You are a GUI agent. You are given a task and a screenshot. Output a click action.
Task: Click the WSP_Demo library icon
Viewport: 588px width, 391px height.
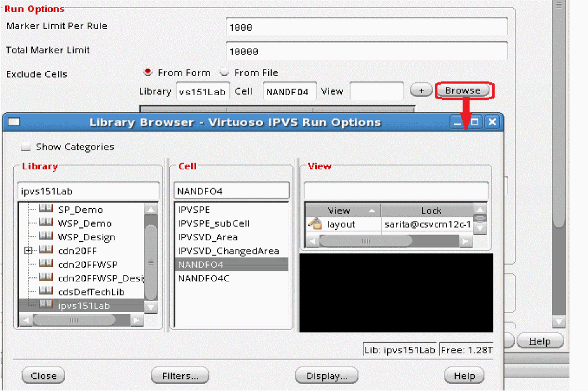[x=46, y=222]
